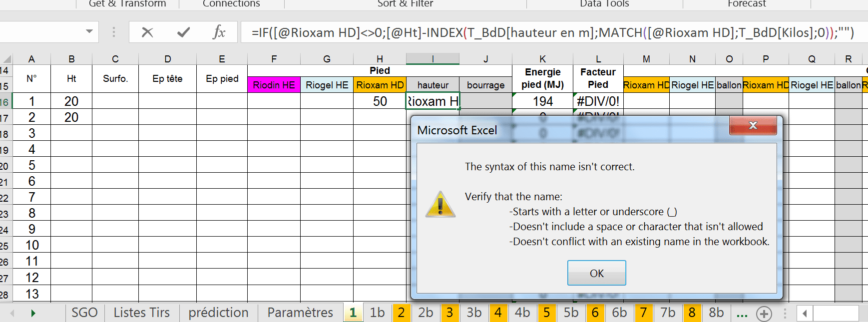Select row 16 header
Image resolution: width=868 pixels, height=322 pixels.
point(5,101)
